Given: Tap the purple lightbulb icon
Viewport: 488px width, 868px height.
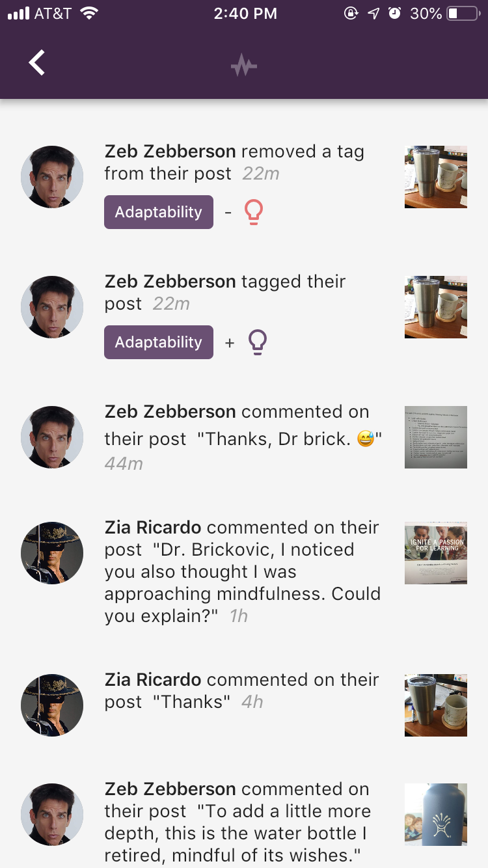Looking at the screenshot, I should tap(258, 342).
